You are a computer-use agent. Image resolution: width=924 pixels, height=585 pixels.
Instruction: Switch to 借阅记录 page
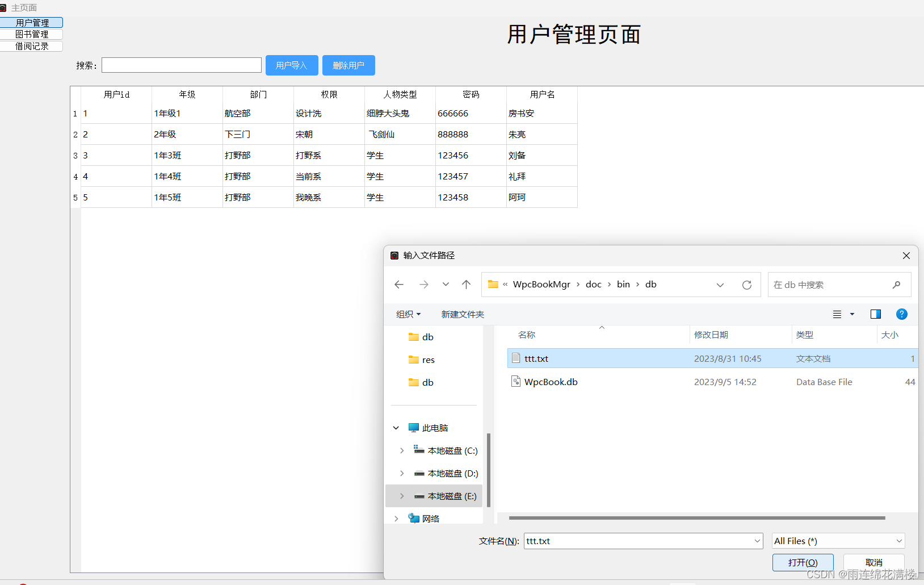32,46
